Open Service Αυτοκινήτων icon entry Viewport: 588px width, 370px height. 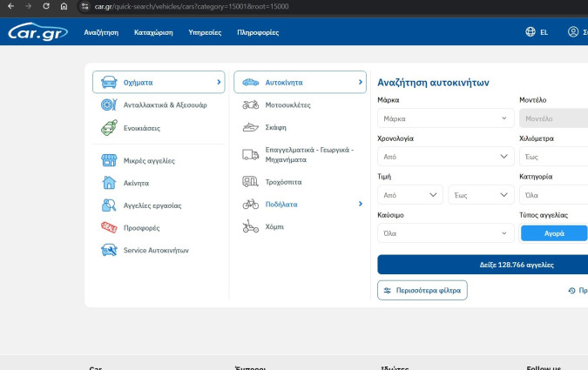click(109, 250)
